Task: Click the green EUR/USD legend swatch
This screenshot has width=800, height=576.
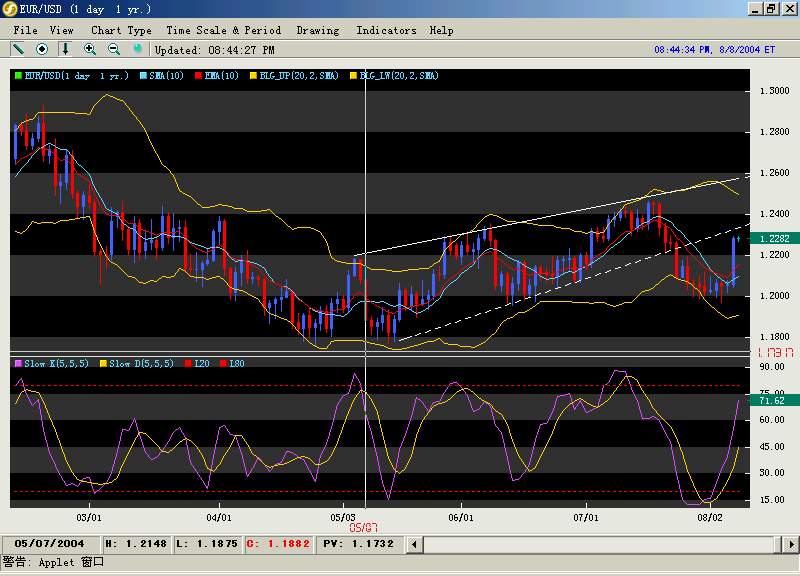Action: coord(18,76)
